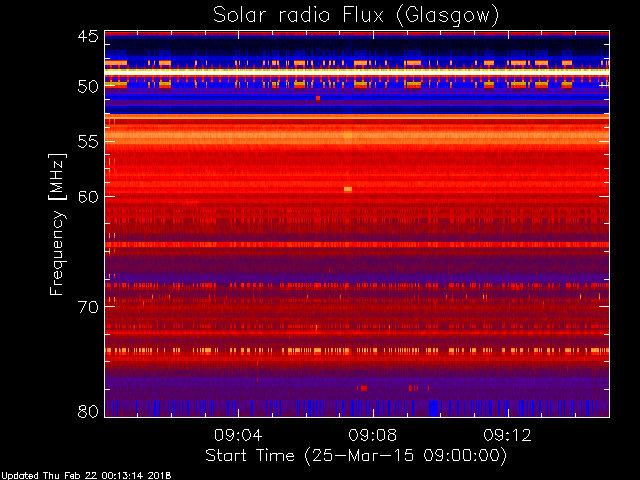Viewport: 640px width, 480px height.
Task: Click the bright yellow spot near 60 MHz
Action: point(348,189)
